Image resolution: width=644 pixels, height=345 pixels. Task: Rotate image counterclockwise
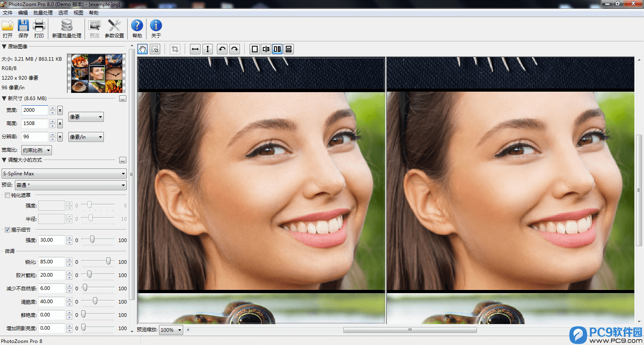coord(222,49)
